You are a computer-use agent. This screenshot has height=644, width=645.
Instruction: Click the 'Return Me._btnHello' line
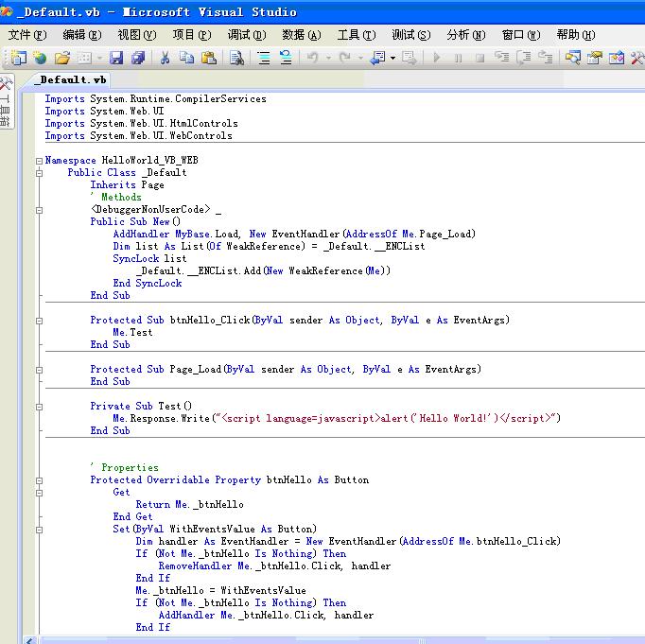pyautogui.click(x=190, y=505)
